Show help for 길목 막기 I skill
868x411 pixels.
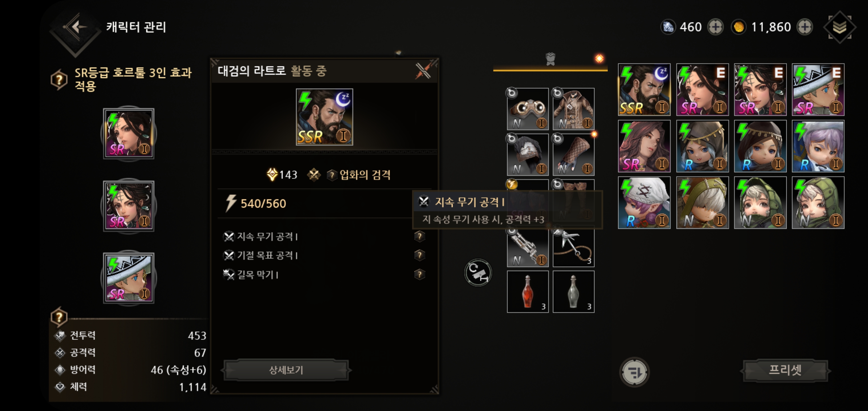pos(419,274)
